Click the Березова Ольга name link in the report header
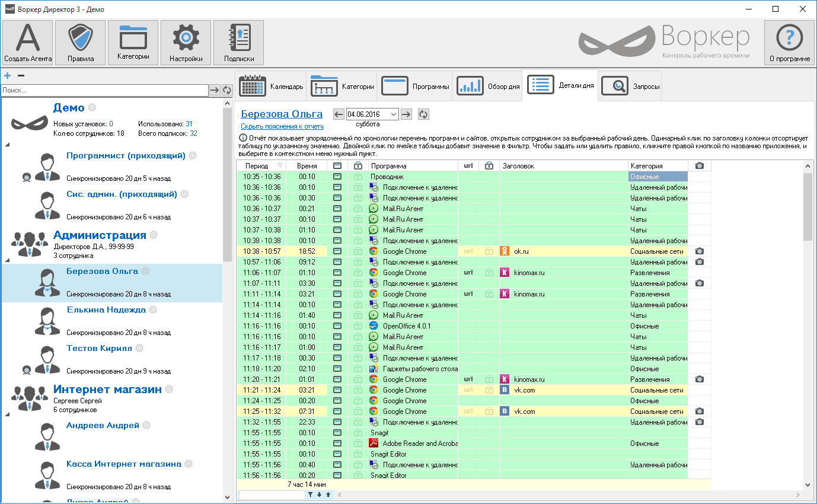Screen dimensions: 817x504 282,114
